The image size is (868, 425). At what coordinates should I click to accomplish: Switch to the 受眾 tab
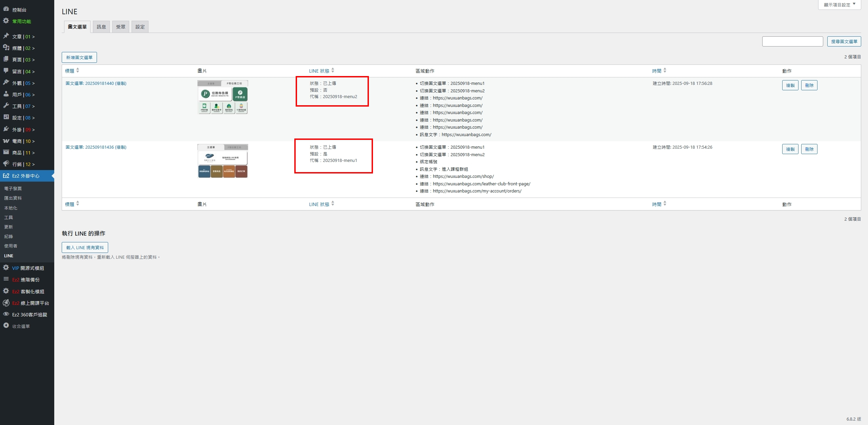121,27
